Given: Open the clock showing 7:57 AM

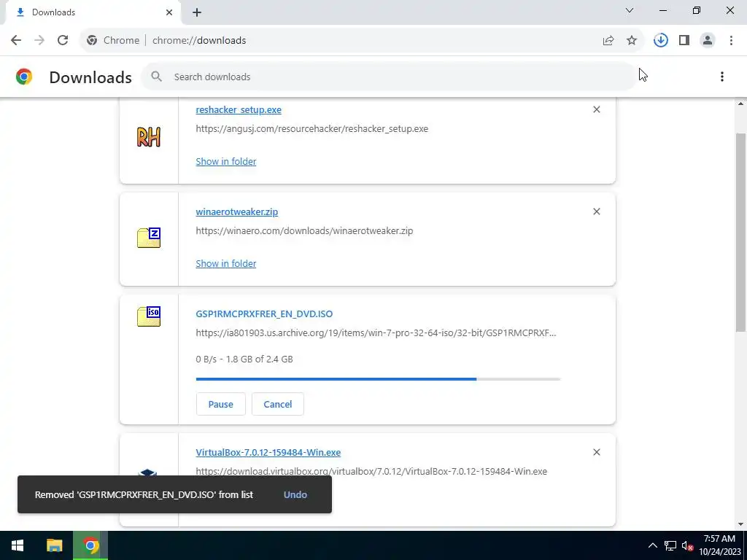Looking at the screenshot, I should point(720,545).
